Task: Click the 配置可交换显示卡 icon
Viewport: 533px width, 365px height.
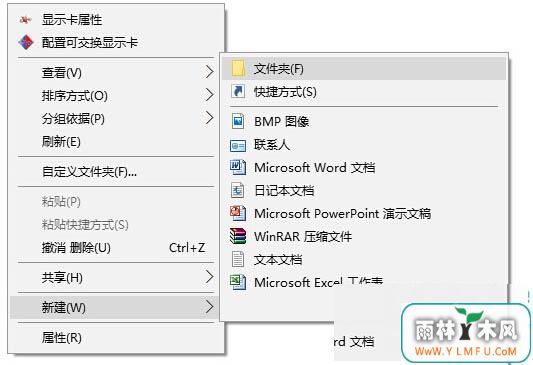Action: pyautogui.click(x=26, y=42)
